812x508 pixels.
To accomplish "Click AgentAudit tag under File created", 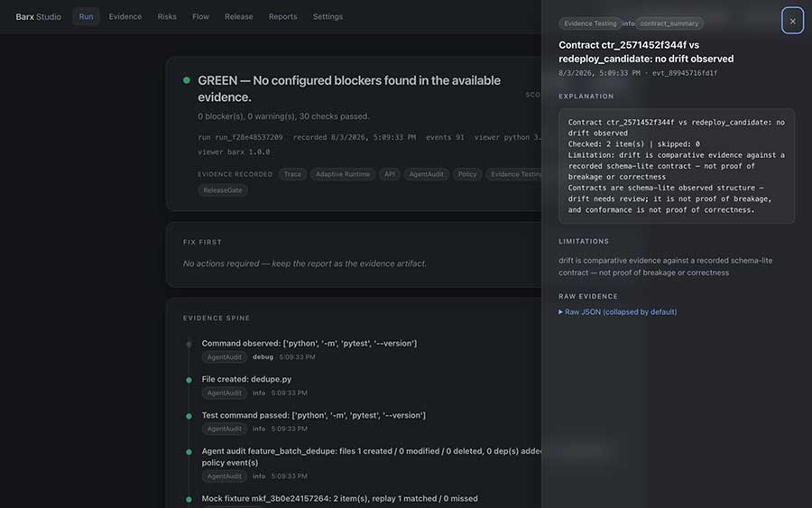I will [225, 393].
